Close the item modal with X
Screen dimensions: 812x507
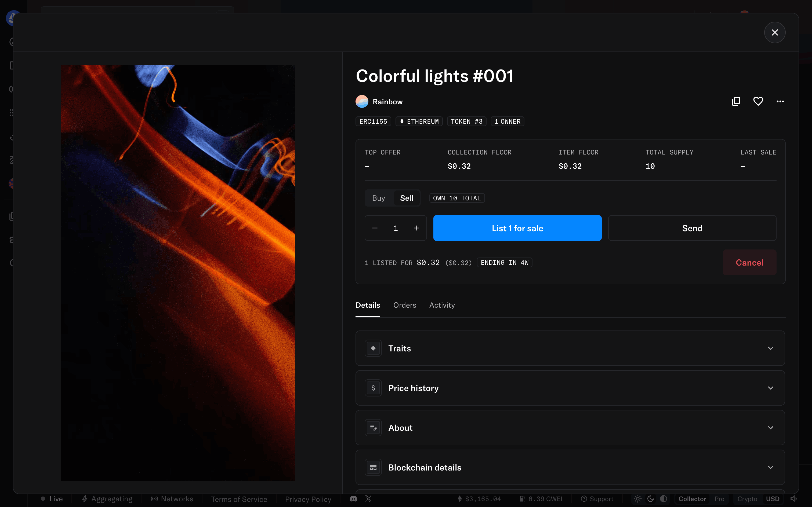(x=774, y=32)
